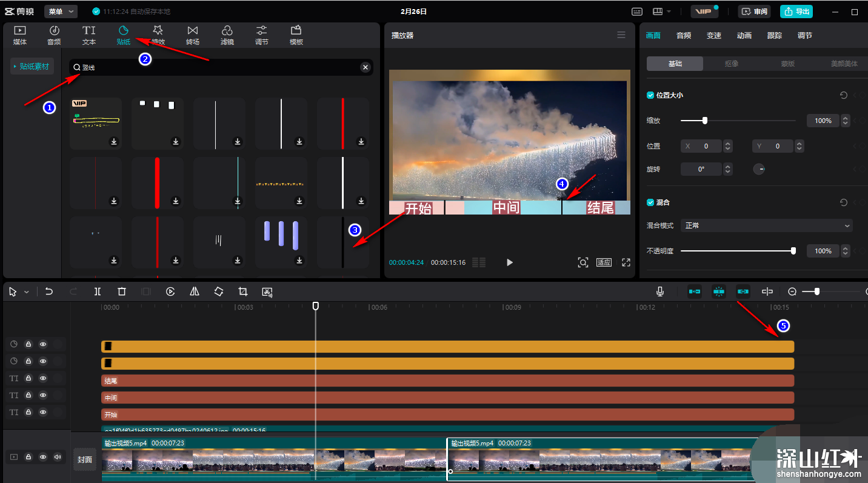Viewport: 868px width, 483px height.
Task: Expand the 贴纸素材 category
Action: pos(32,67)
